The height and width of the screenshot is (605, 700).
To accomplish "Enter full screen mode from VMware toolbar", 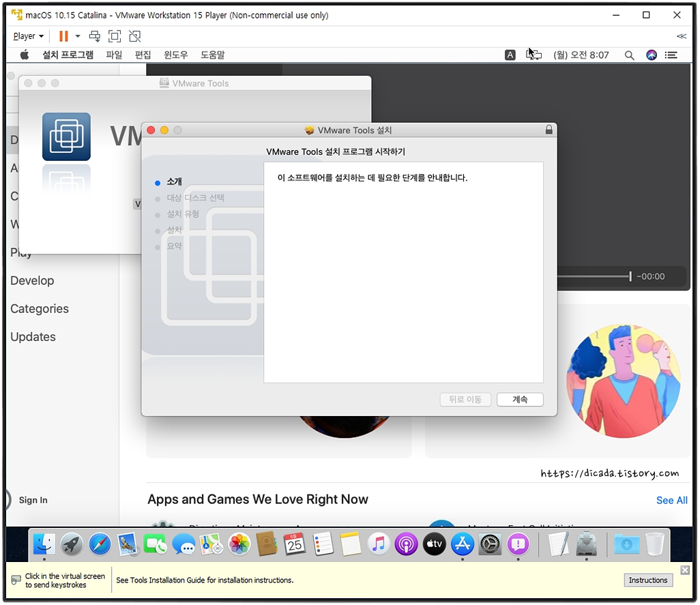I will tap(115, 36).
